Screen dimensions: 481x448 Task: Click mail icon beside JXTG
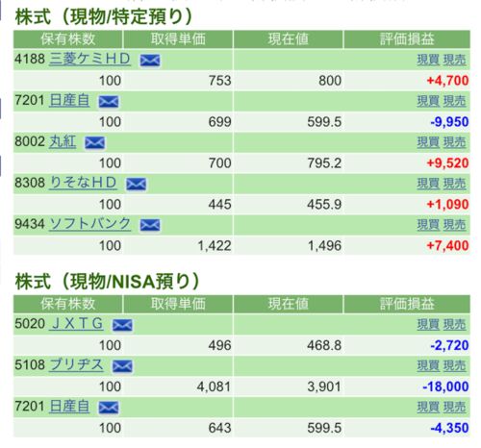click(x=122, y=325)
